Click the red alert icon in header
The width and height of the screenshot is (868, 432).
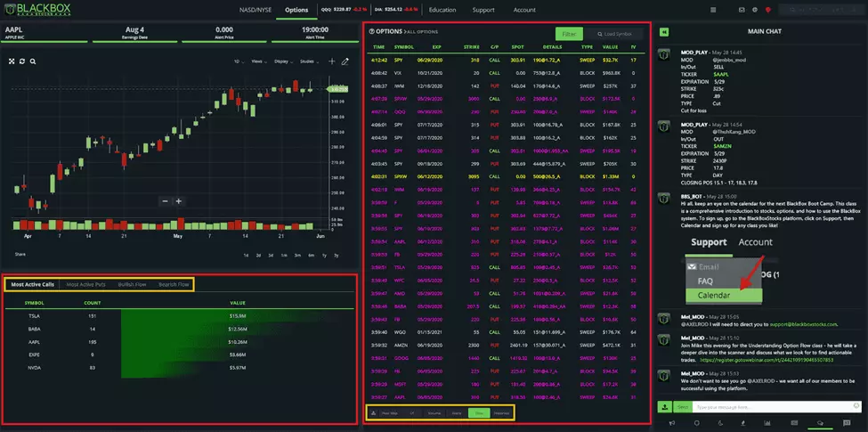click(x=767, y=10)
